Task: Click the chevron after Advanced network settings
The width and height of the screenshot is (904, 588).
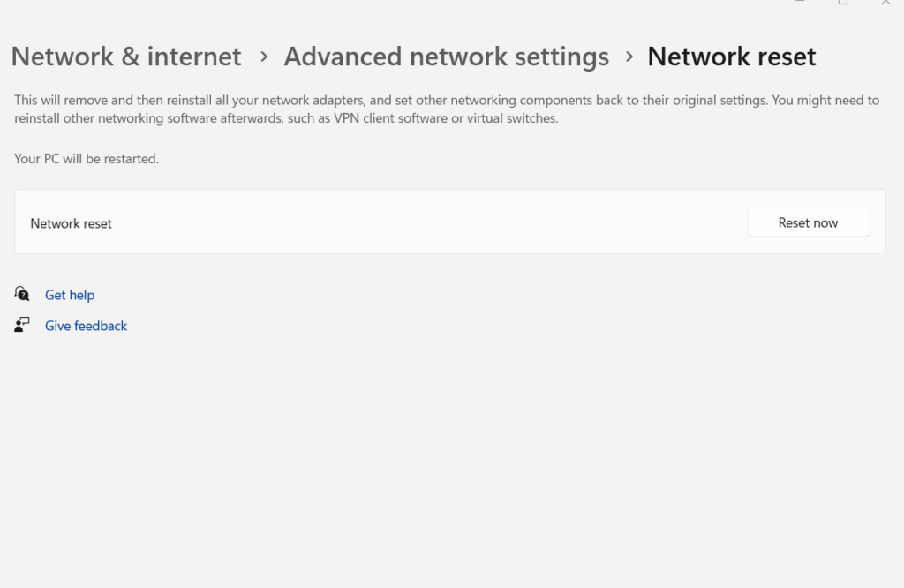Action: click(629, 57)
